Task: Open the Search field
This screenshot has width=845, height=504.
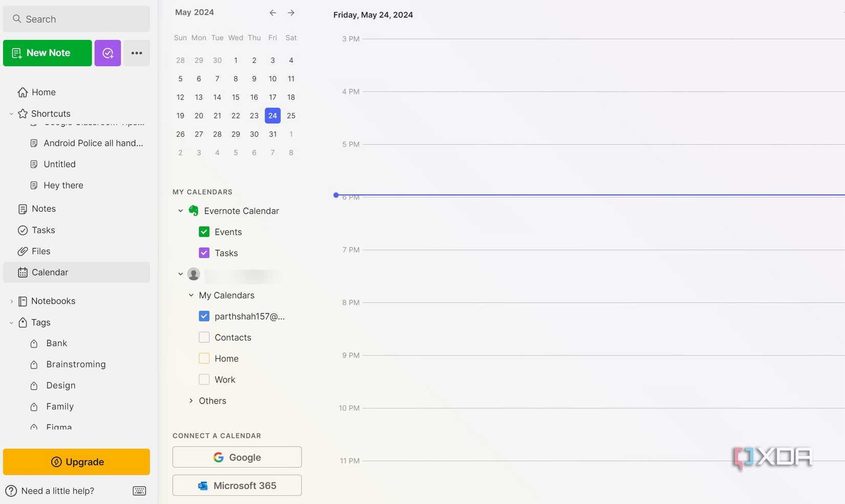Action: [x=76, y=18]
